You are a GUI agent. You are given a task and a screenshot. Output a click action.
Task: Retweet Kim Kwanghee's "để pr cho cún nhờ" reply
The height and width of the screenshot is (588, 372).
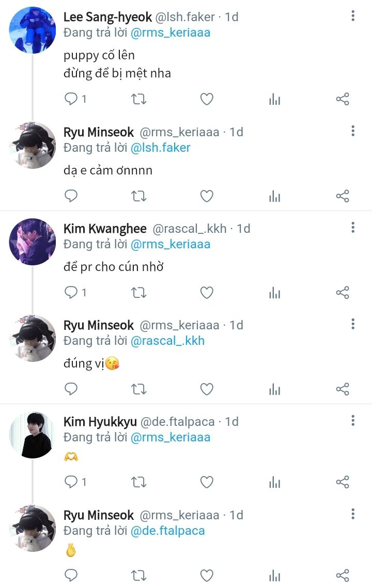(x=138, y=293)
